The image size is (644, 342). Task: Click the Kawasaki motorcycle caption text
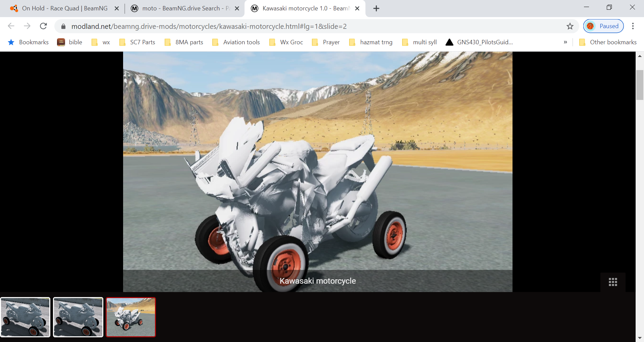(x=318, y=281)
